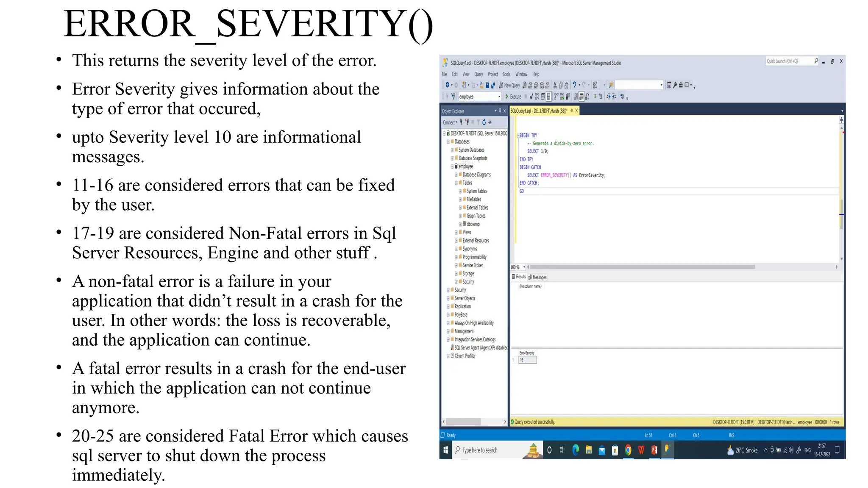Image resolution: width=868 pixels, height=488 pixels.
Task: Collapse the Tables node
Action: click(456, 183)
